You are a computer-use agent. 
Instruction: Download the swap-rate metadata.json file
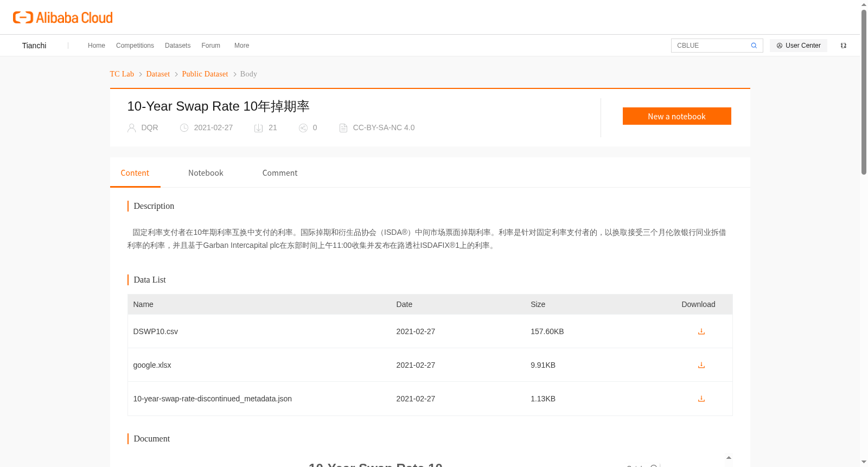click(701, 399)
